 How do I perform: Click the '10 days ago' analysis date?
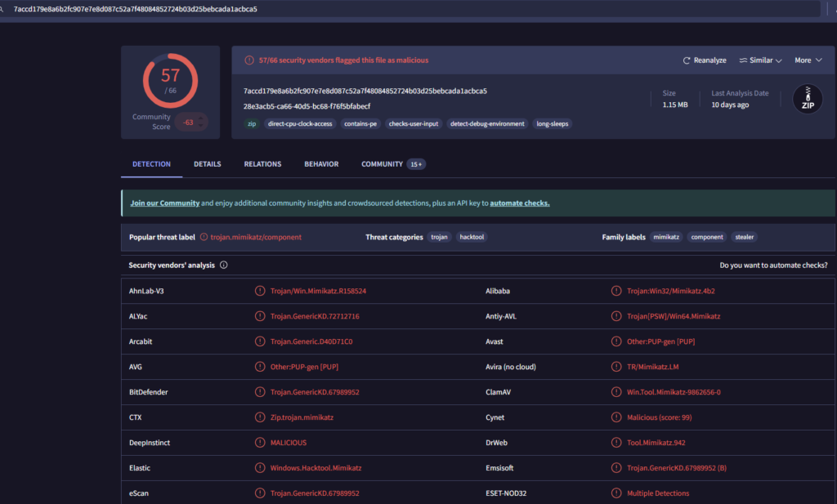click(x=730, y=105)
